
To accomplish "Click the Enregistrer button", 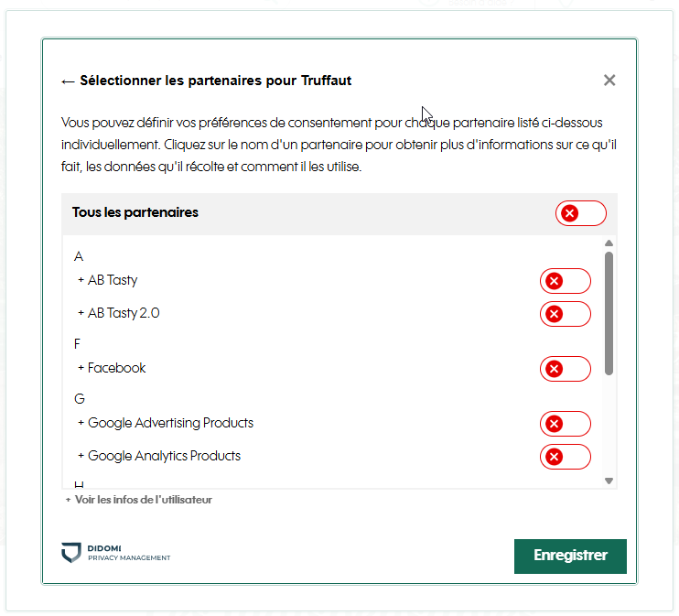I will pos(570,556).
